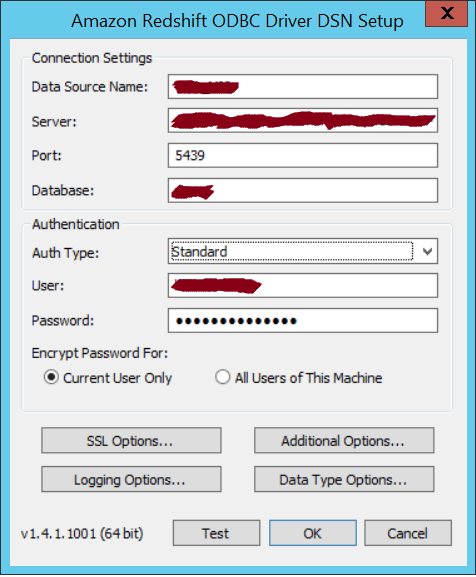The height and width of the screenshot is (577, 476).
Task: Confirm settings with OK button
Action: (x=313, y=533)
